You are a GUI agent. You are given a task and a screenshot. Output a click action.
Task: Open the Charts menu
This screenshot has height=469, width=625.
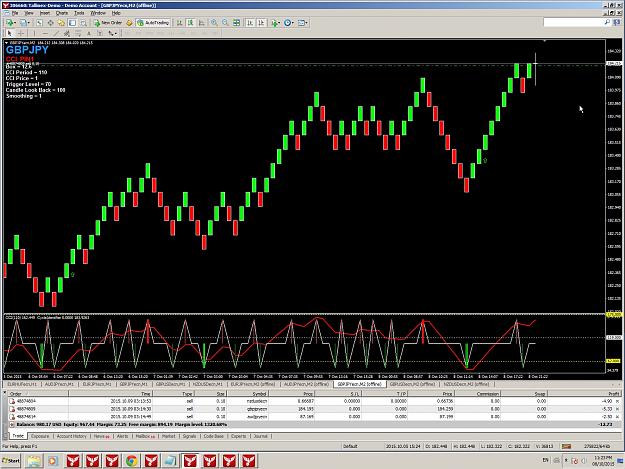[x=62, y=13]
